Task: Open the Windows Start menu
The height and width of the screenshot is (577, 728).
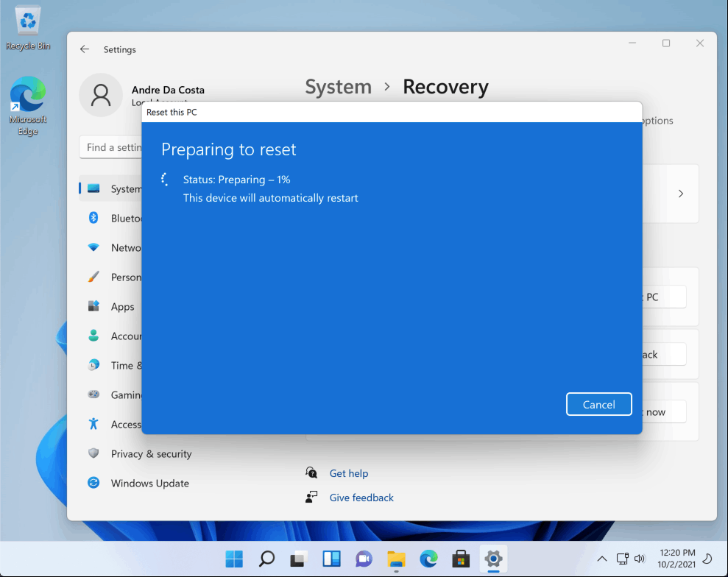Action: point(234,559)
